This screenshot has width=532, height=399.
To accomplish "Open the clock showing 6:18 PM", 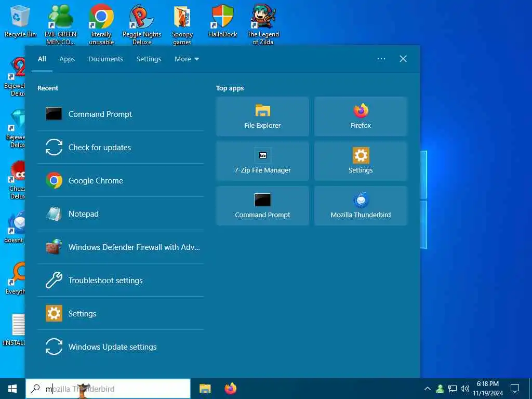I will (x=488, y=389).
